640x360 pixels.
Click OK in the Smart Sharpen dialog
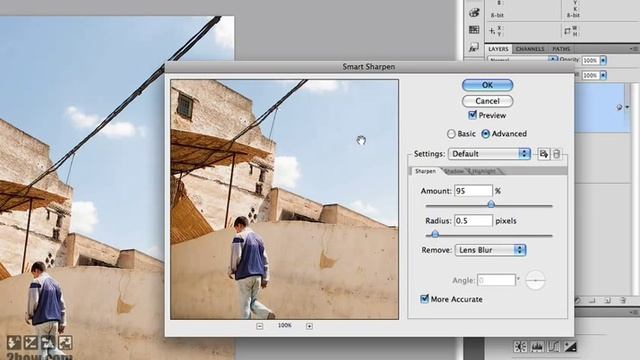click(487, 85)
